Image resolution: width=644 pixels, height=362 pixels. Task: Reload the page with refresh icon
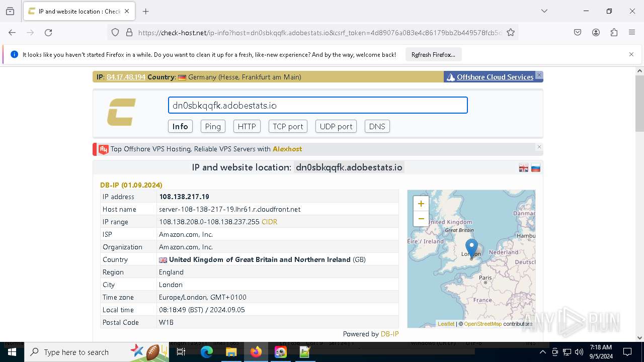[x=48, y=32]
